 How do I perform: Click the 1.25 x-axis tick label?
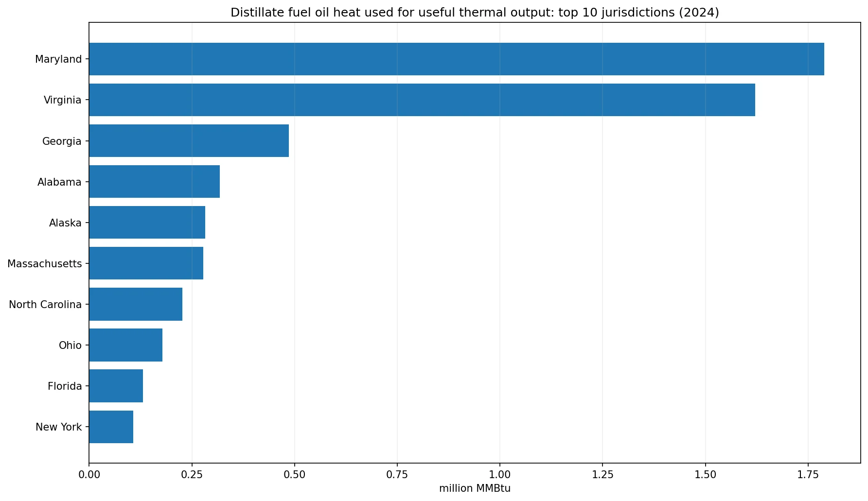pyautogui.click(x=602, y=474)
